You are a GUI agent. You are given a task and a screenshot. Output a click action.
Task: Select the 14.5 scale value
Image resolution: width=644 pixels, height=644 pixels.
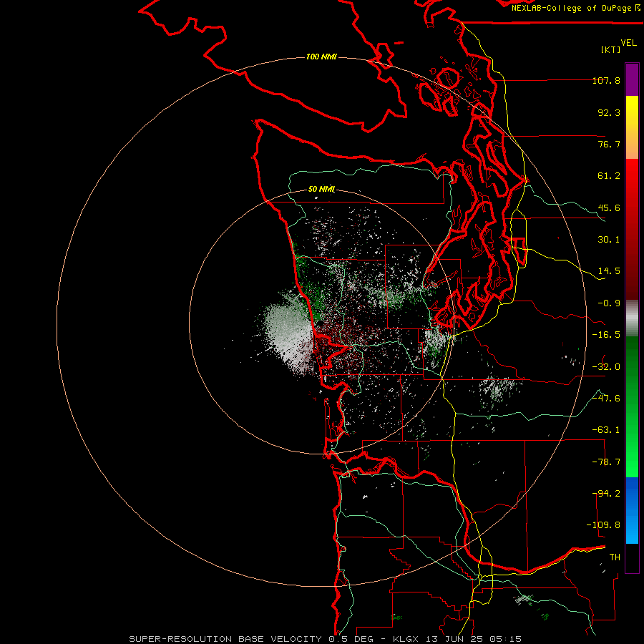(609, 271)
